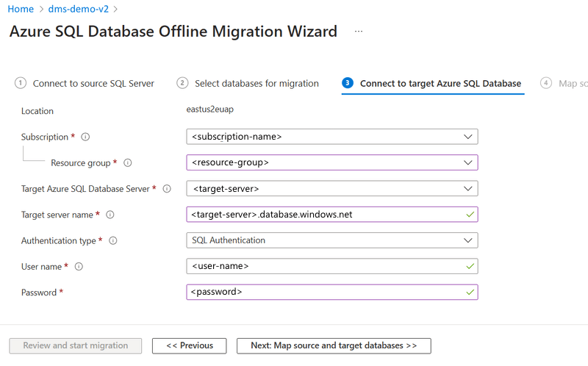588x366 pixels.
Task: Expand the Target Azure SQL Database Server dropdown
Action: tap(332, 189)
